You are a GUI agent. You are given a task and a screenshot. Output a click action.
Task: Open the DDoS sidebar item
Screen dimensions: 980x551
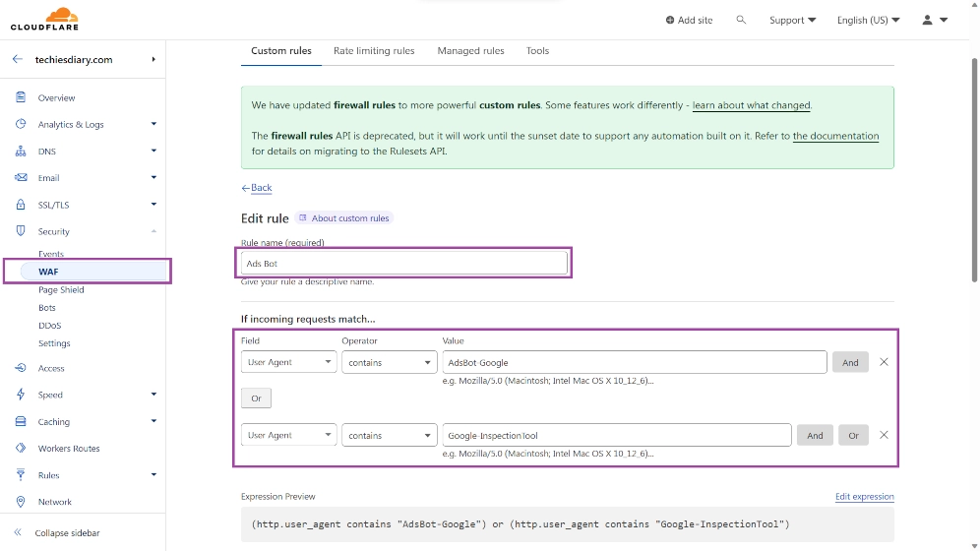50,326
